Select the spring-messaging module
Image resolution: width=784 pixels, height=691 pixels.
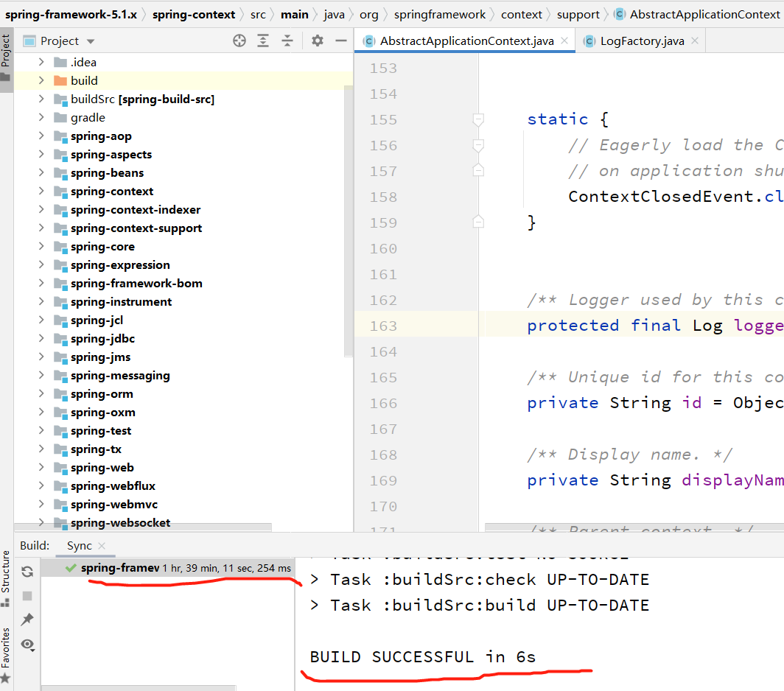[120, 376]
